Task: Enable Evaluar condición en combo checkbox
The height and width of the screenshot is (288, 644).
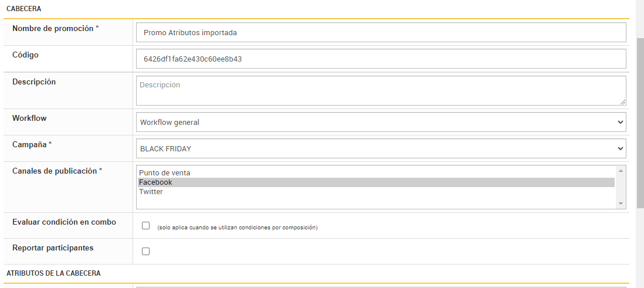Action: coord(146,226)
